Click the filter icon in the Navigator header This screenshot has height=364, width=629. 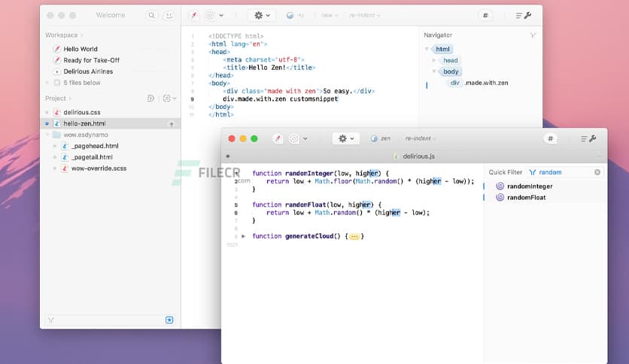click(533, 35)
